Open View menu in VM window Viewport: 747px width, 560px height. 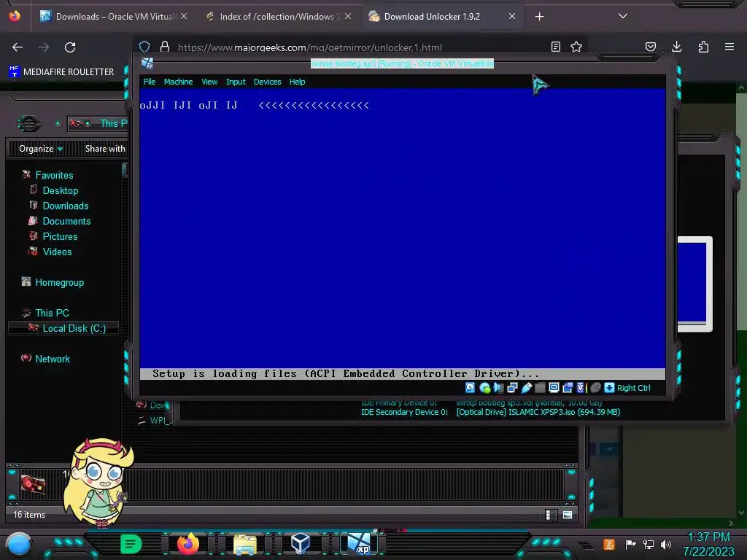(209, 82)
